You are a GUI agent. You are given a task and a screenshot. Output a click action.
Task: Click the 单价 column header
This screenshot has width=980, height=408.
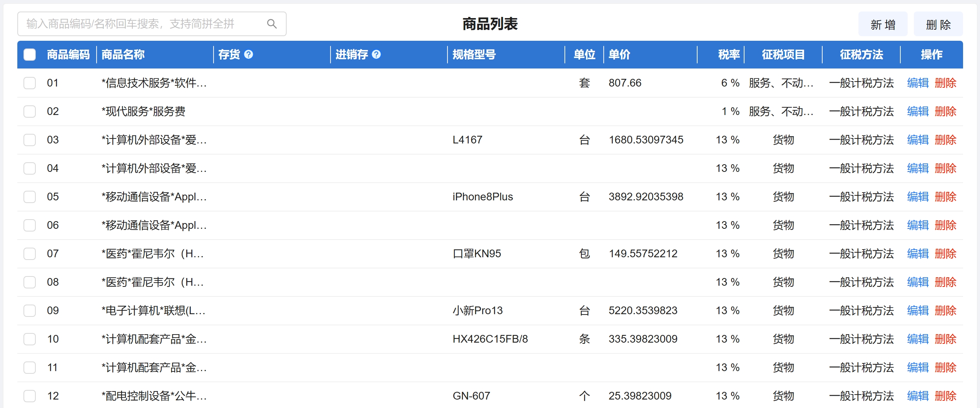619,55
